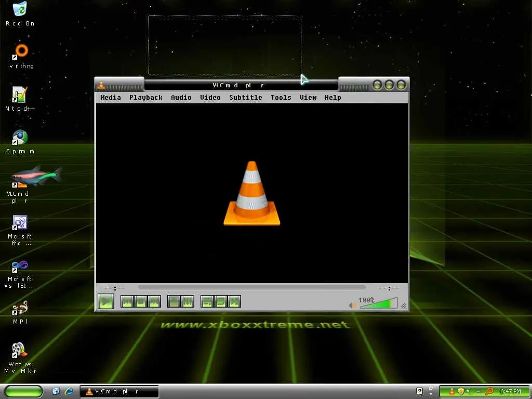532x399 pixels.
Task: Click Show Desktop quick launch icon
Action: click(56, 391)
